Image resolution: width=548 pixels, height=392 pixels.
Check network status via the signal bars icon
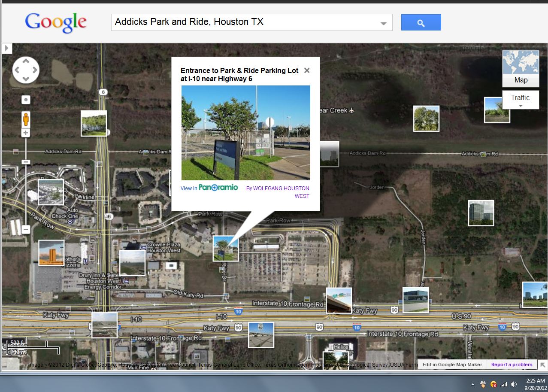(x=505, y=383)
